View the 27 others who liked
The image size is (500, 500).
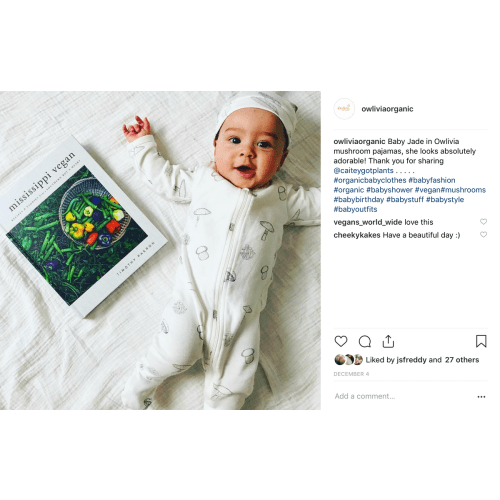click(462, 360)
